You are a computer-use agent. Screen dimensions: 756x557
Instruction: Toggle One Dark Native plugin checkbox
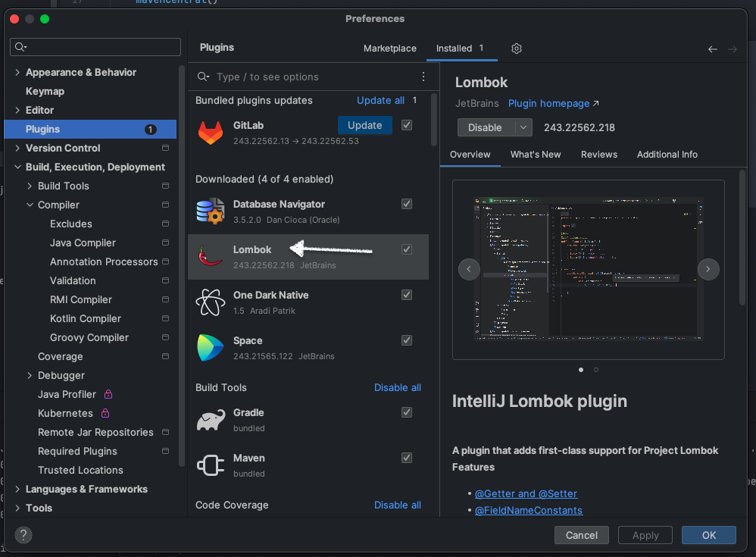click(x=407, y=295)
